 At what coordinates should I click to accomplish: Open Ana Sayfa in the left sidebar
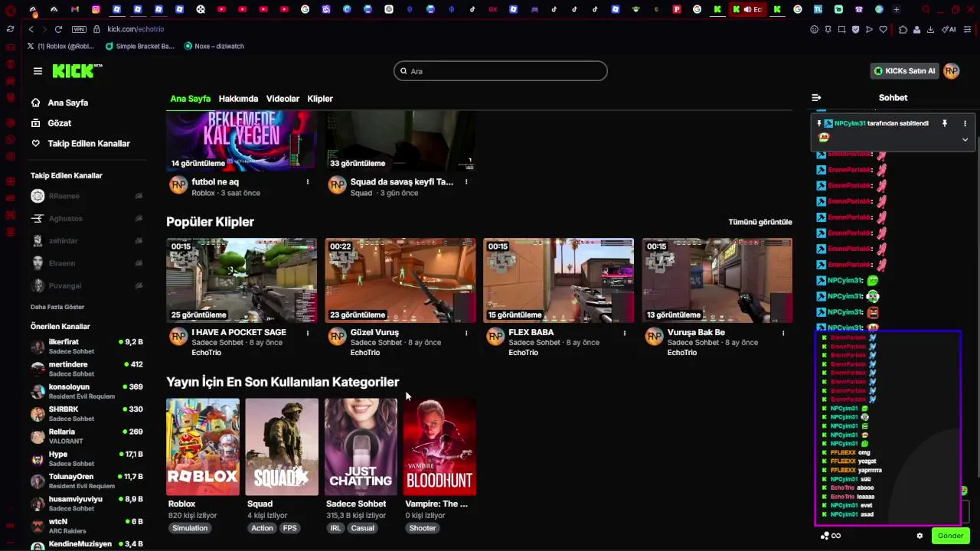pos(60,103)
